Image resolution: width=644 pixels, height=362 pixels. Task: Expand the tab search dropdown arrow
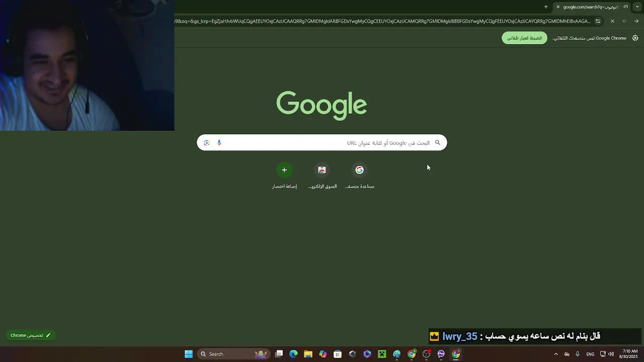[637, 7]
